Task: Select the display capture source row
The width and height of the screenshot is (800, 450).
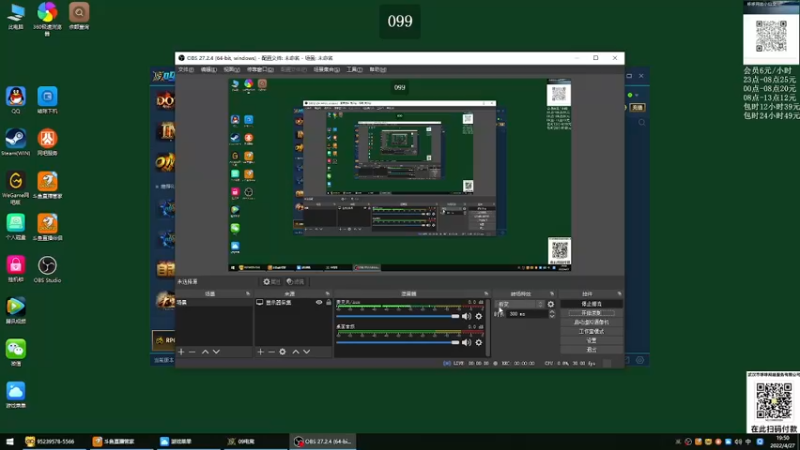Action: tap(293, 303)
